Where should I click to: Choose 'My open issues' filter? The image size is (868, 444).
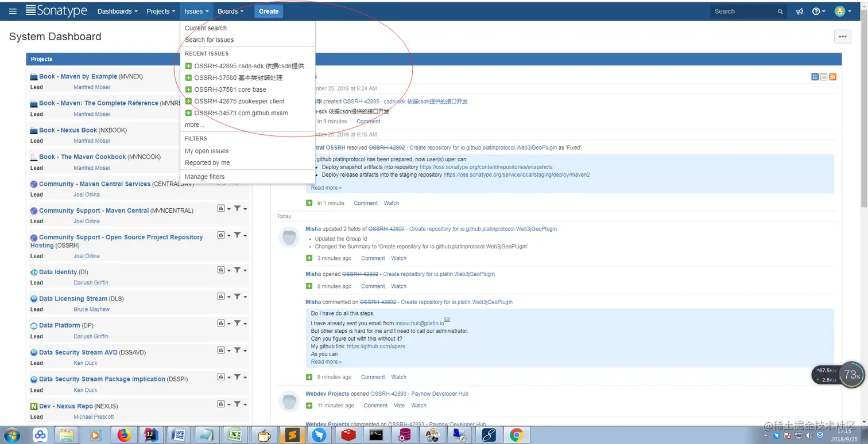(247, 151)
